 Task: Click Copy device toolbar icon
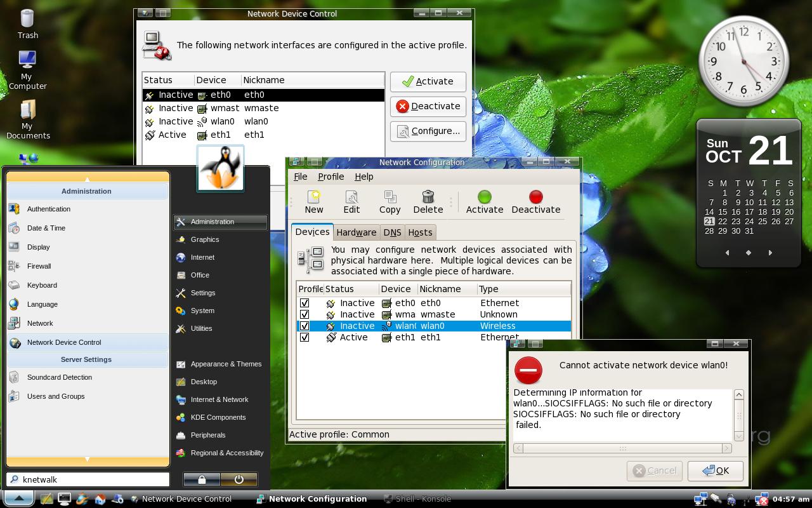[390, 202]
